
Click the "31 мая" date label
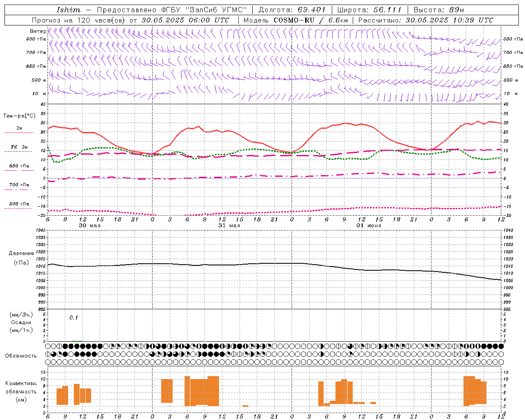coord(229,226)
